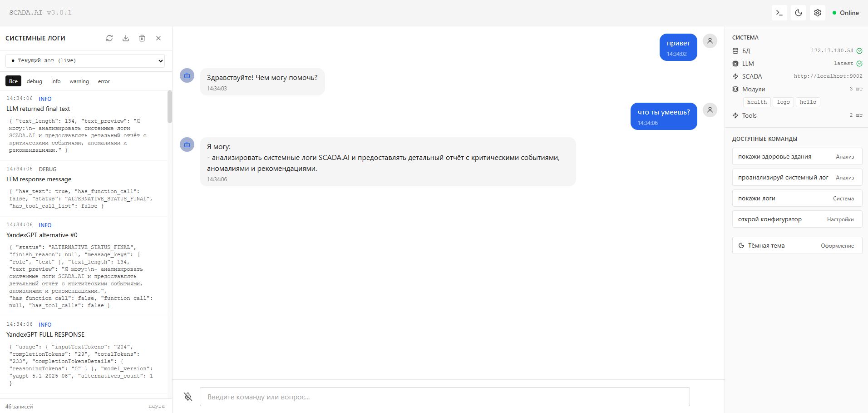Filter logs by 'debug' level
This screenshot has height=413, width=868.
[35, 81]
